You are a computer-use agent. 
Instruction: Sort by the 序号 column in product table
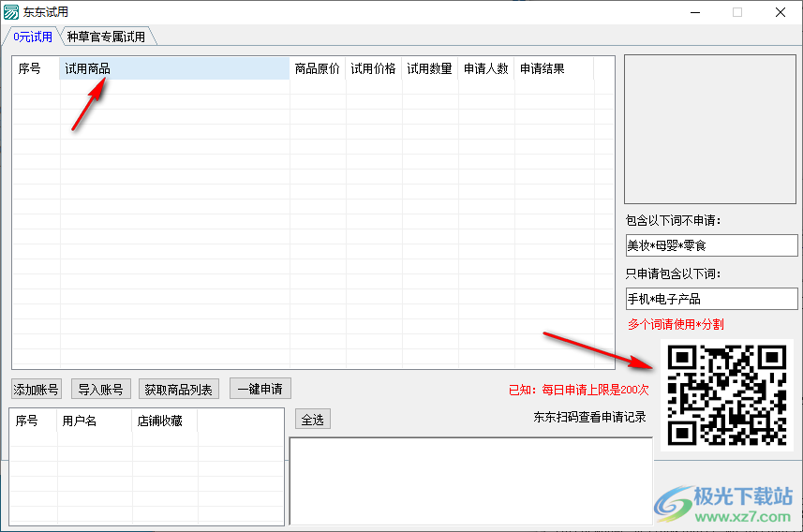[x=36, y=68]
